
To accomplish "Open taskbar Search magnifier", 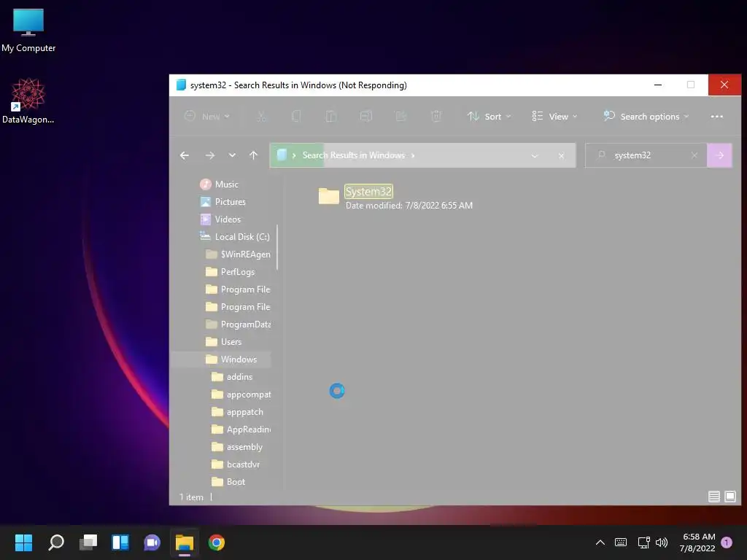I will [56, 542].
